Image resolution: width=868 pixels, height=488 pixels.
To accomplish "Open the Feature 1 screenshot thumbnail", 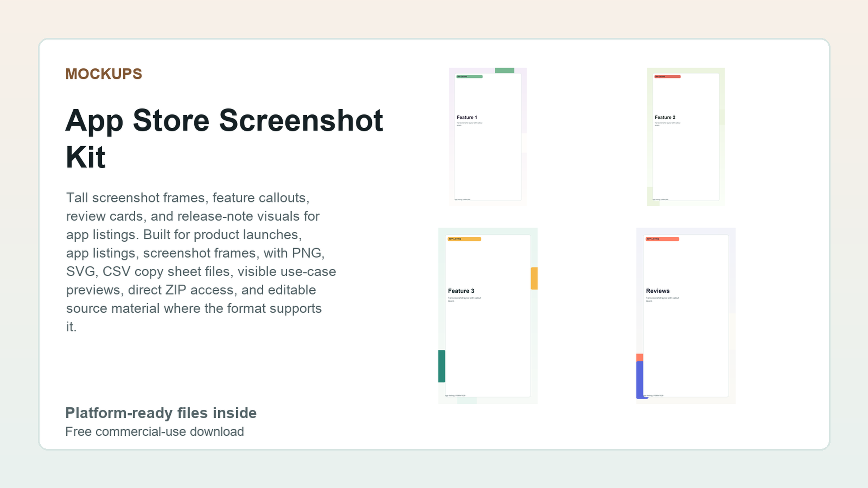I will pyautogui.click(x=488, y=137).
